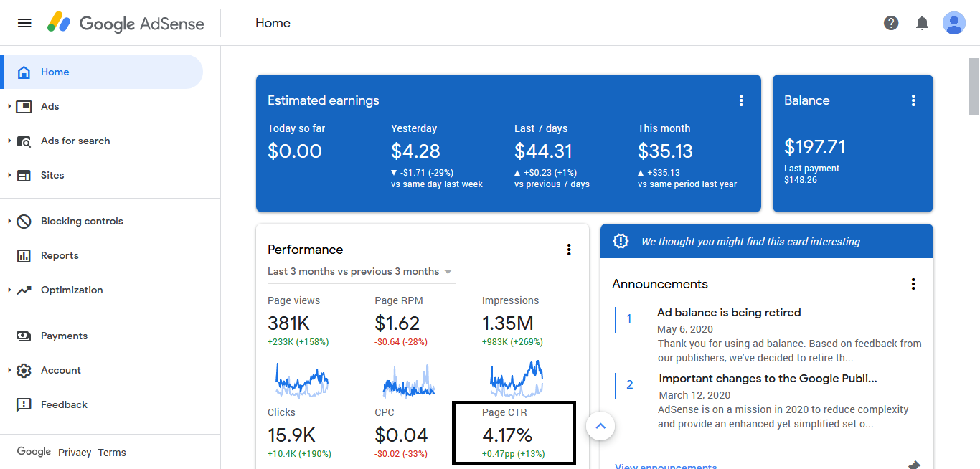Click the Help question mark icon
Screen dimensions: 980x469
891,23
